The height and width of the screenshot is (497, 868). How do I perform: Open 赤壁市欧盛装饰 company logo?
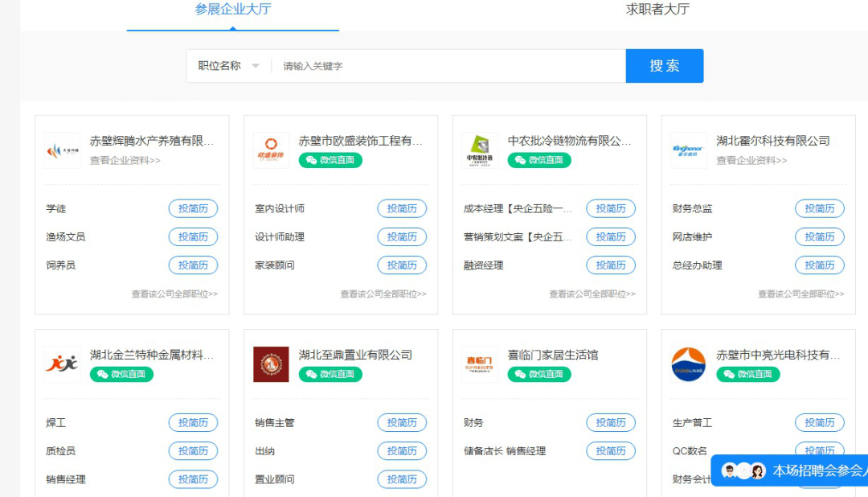pyautogui.click(x=271, y=150)
